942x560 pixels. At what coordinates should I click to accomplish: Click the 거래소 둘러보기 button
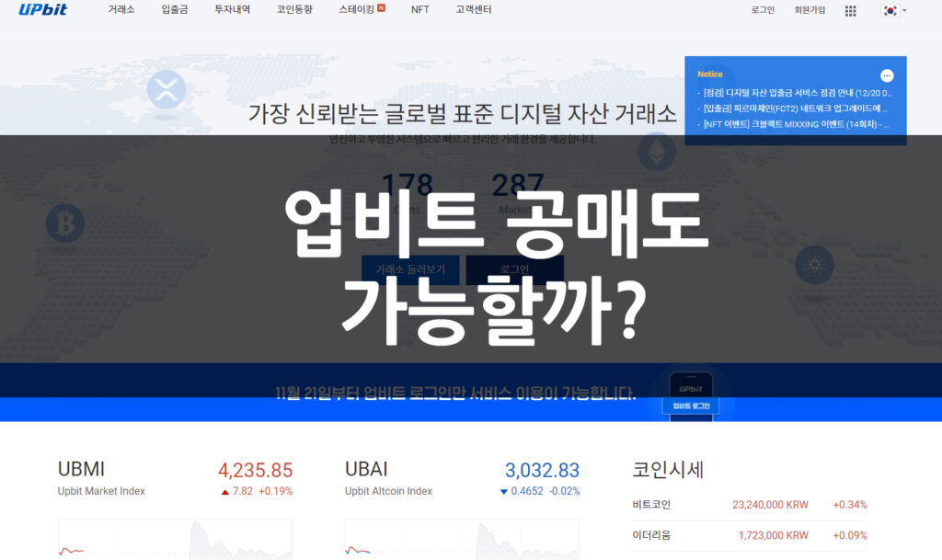[410, 269]
